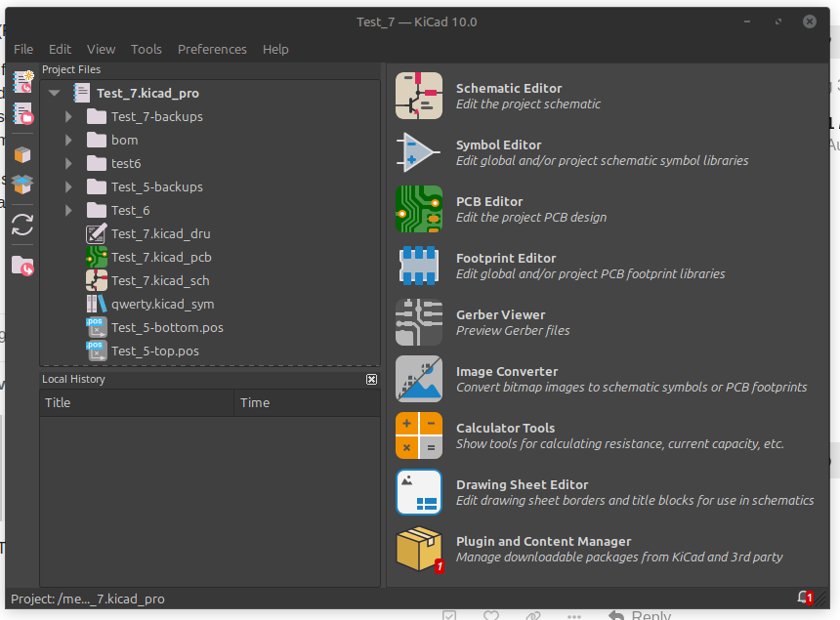Open the View menu

102,49
